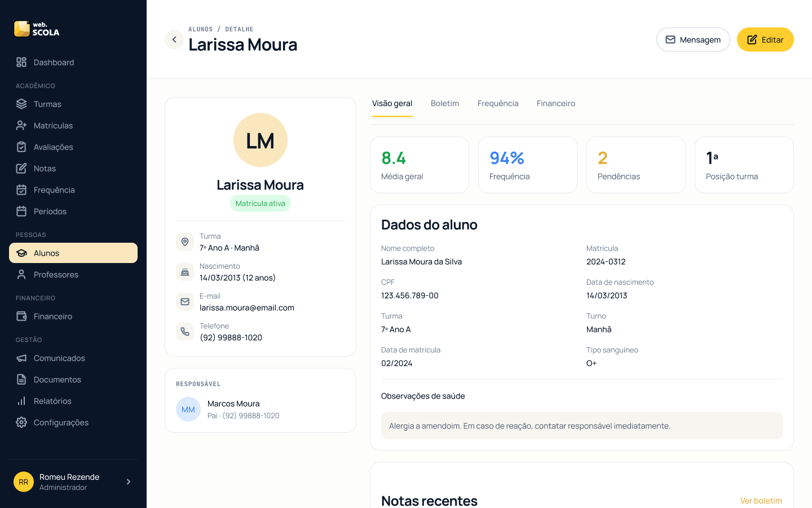This screenshot has width=812, height=508.
Task: Click the pencil icon in Editar button
Action: [752, 40]
